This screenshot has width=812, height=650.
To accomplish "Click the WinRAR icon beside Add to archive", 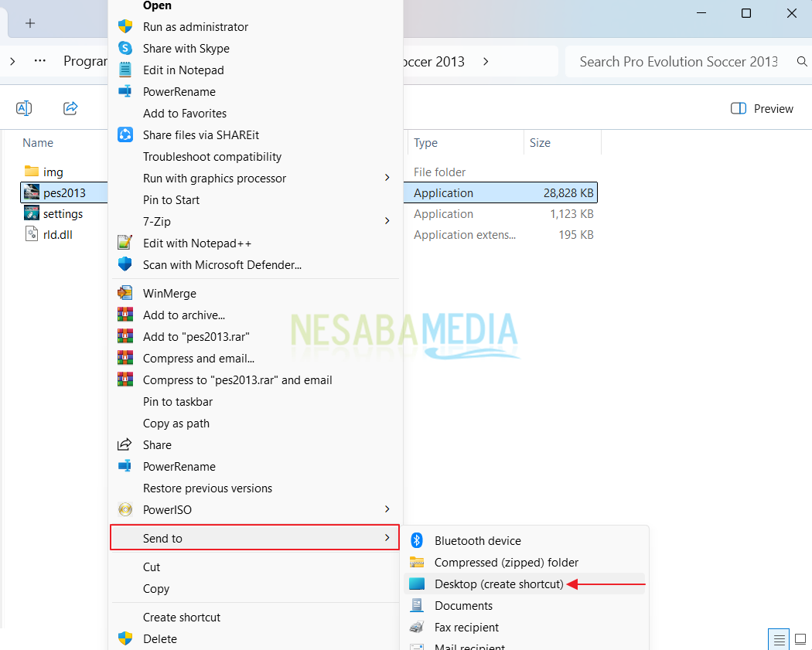I will [x=125, y=315].
